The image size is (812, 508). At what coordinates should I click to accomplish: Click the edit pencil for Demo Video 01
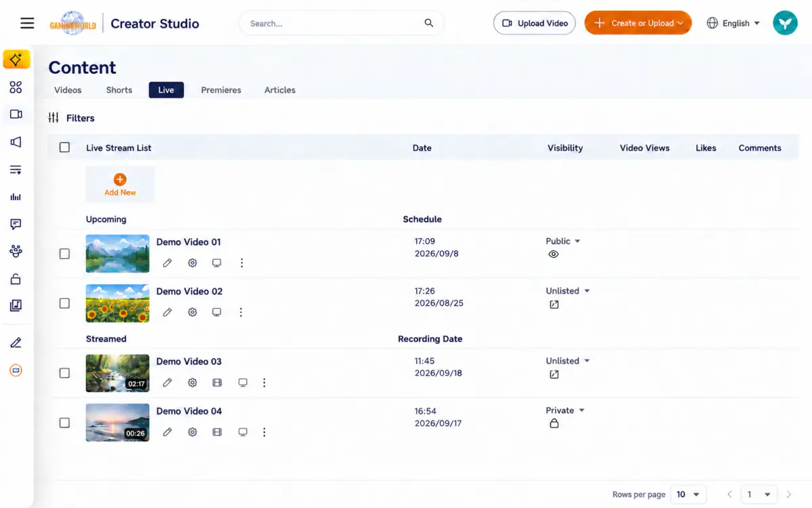coord(167,262)
